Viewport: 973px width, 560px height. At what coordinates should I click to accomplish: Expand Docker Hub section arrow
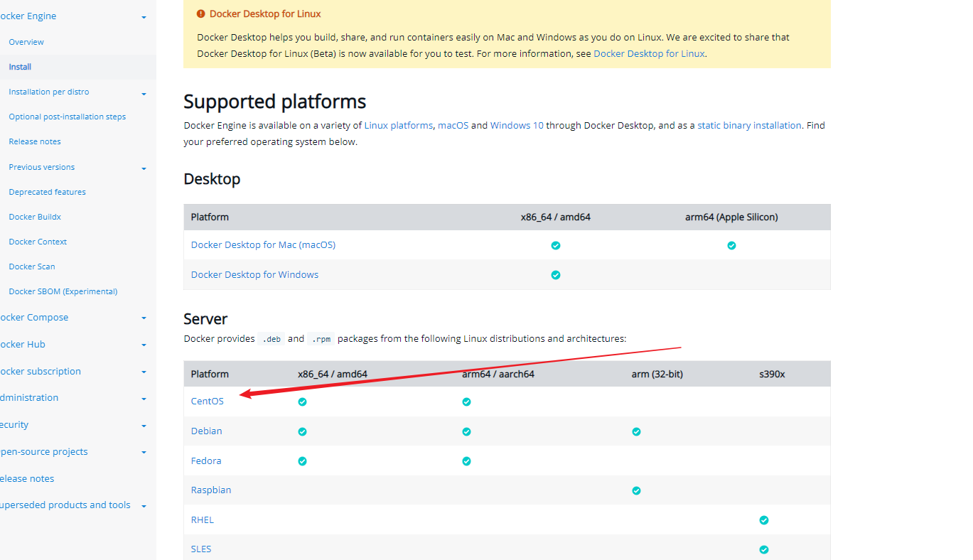click(144, 345)
